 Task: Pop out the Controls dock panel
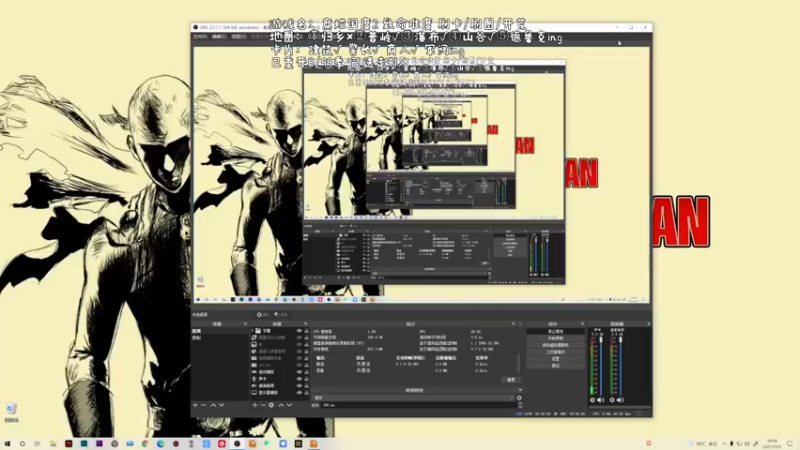[x=582, y=324]
